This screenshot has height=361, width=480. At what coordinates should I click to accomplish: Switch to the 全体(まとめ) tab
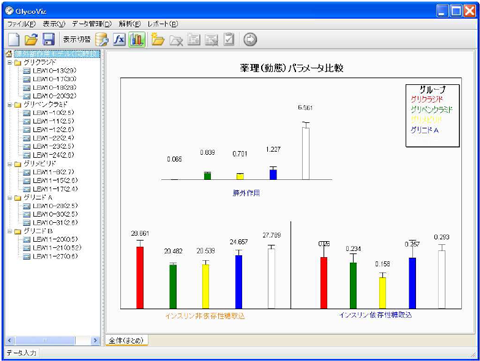pos(127,340)
